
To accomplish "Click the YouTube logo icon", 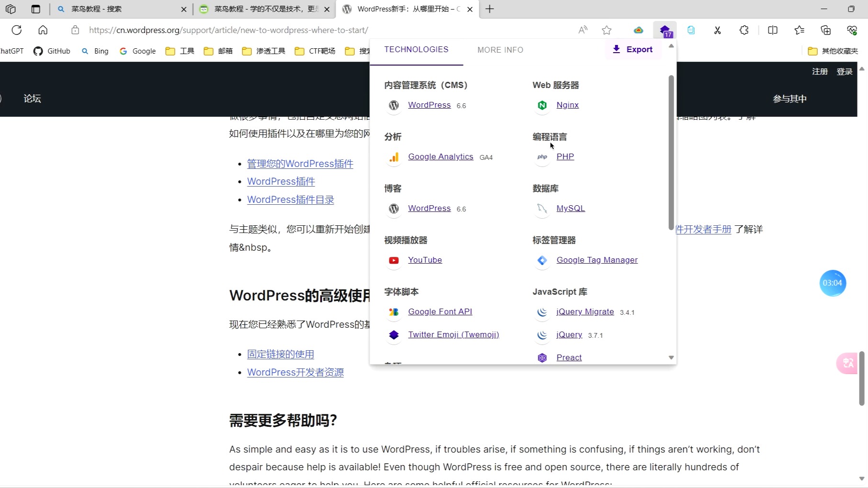I will click(394, 260).
